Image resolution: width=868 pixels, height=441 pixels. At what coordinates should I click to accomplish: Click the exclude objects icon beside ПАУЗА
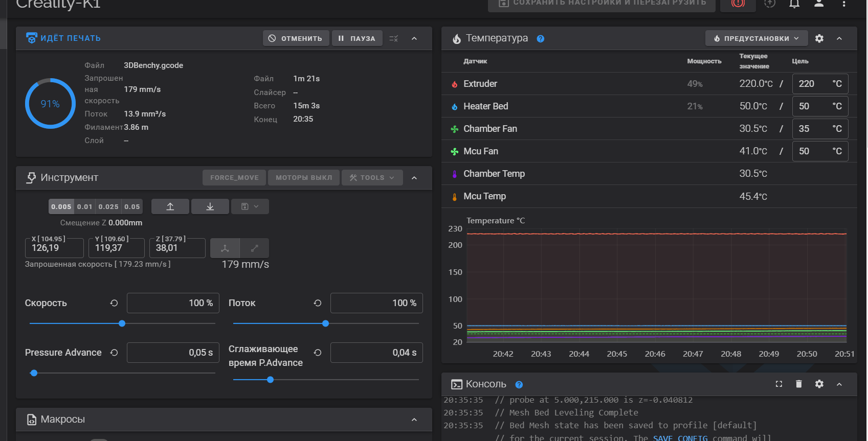pos(393,38)
